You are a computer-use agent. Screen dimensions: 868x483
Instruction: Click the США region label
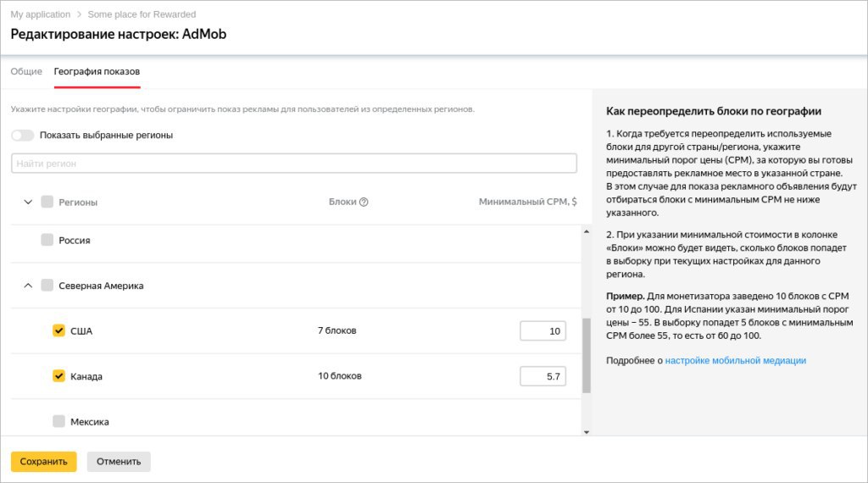click(x=81, y=330)
